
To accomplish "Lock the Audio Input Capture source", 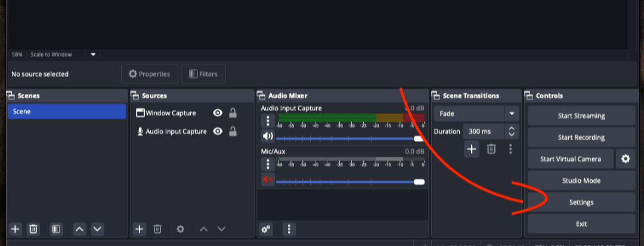I will tap(233, 131).
